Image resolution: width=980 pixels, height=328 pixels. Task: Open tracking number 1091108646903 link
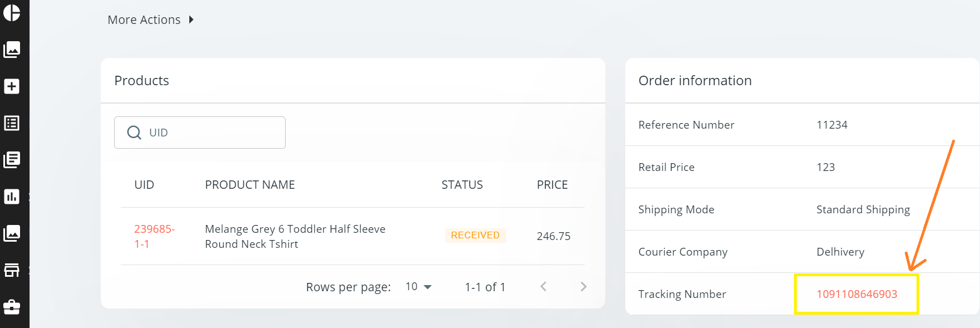pos(856,294)
